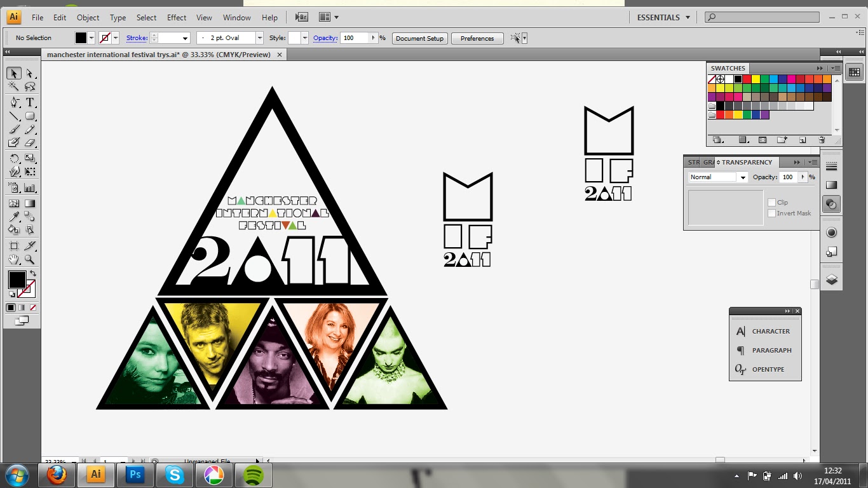Click New Swatch icon in Swatches panel
This screenshot has height=488, width=868.
pyautogui.click(x=802, y=140)
